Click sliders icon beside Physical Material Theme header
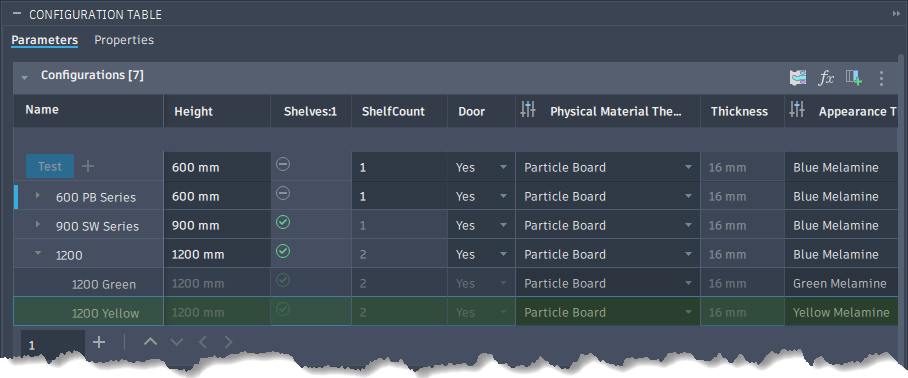Screen dimensions: 908x378 [528, 109]
